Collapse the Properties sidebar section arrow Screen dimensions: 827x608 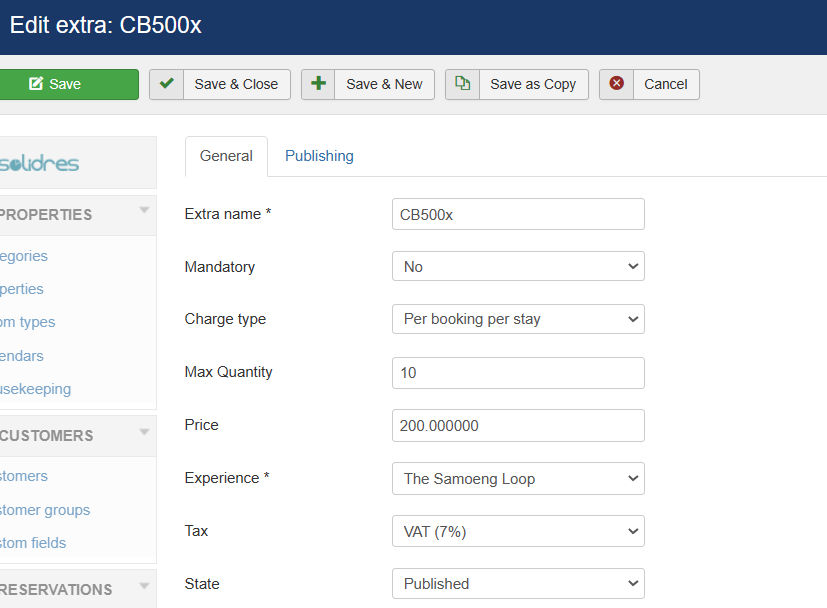pyautogui.click(x=144, y=210)
